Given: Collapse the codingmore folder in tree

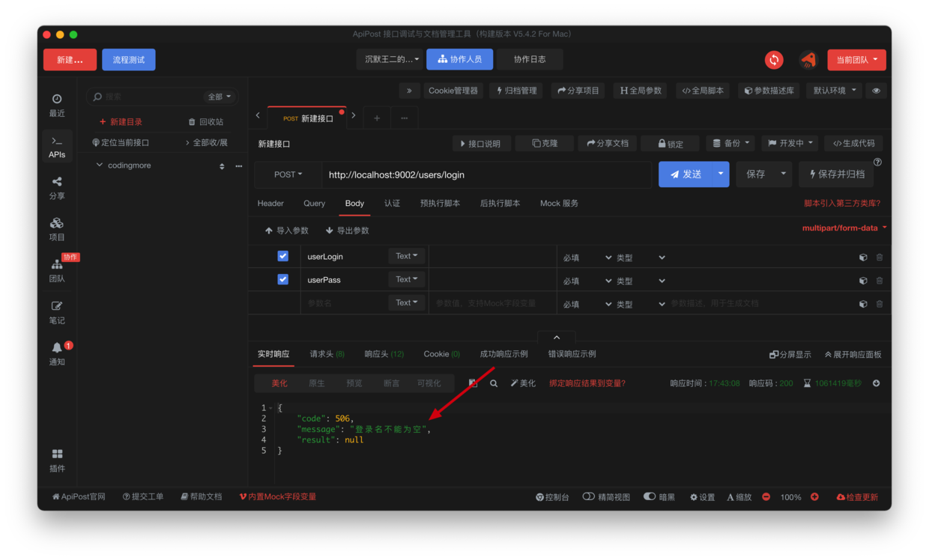Looking at the screenshot, I should click(x=100, y=165).
